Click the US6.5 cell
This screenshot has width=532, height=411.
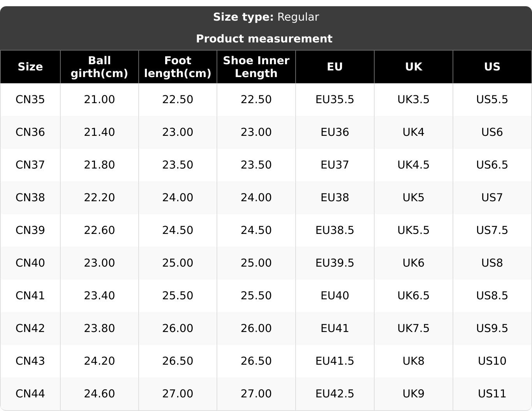click(x=492, y=165)
